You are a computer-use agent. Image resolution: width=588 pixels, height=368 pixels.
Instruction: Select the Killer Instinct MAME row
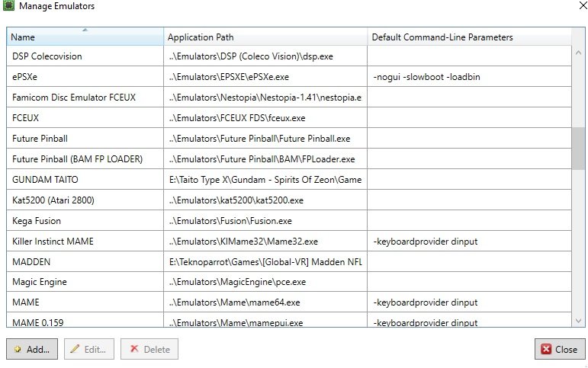tap(289, 242)
